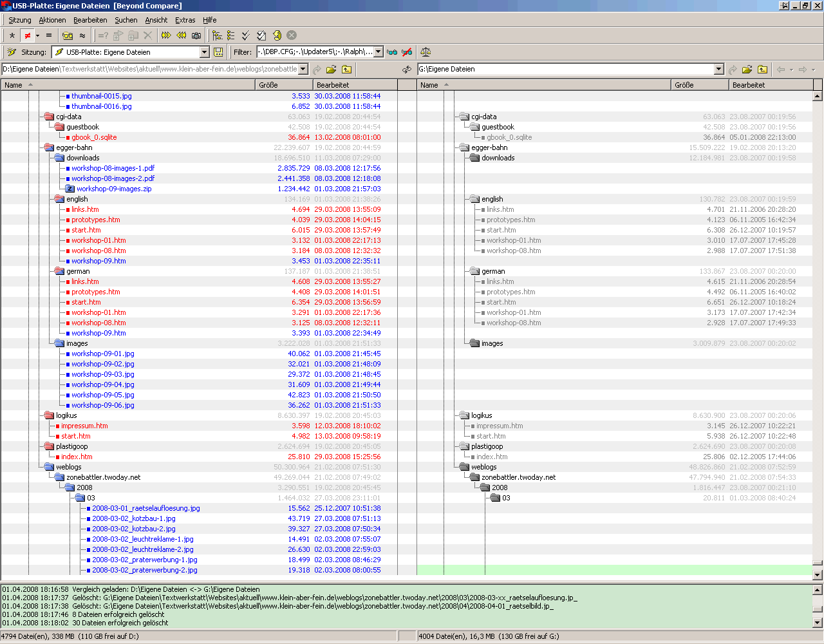Image resolution: width=824 pixels, height=644 pixels.
Task: Open the Sitzung menu
Action: pyautogui.click(x=20, y=20)
